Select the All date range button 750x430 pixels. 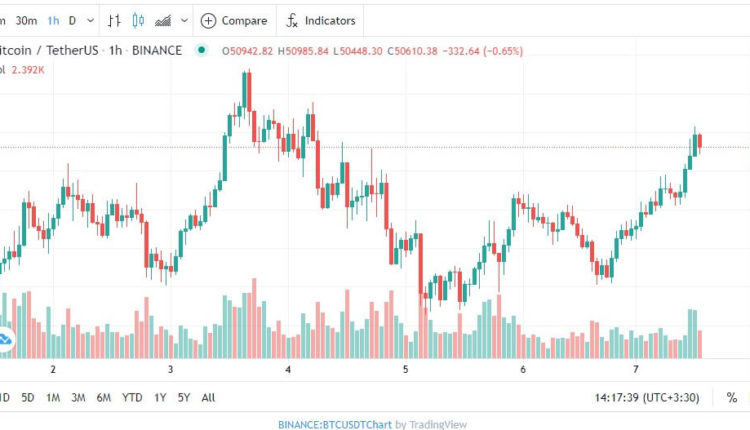click(208, 397)
